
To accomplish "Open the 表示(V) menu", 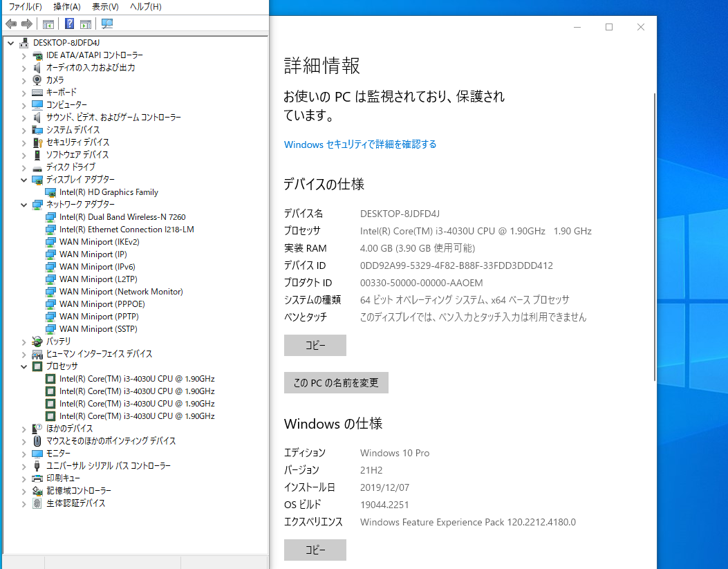I will [x=105, y=6].
